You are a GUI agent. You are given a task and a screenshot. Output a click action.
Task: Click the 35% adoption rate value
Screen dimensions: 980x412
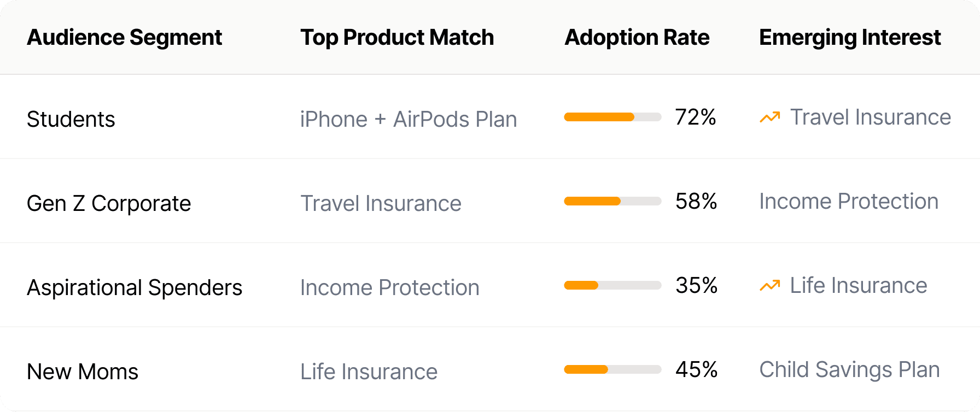pyautogui.click(x=696, y=285)
